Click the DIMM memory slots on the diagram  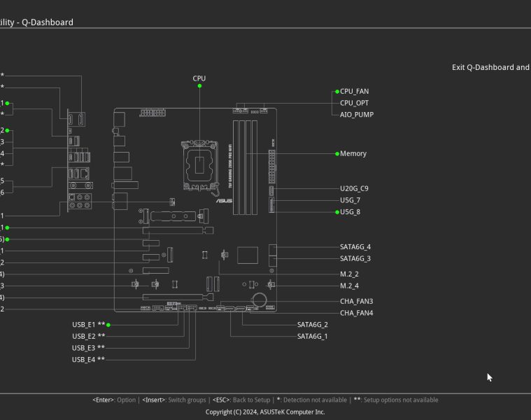245,167
